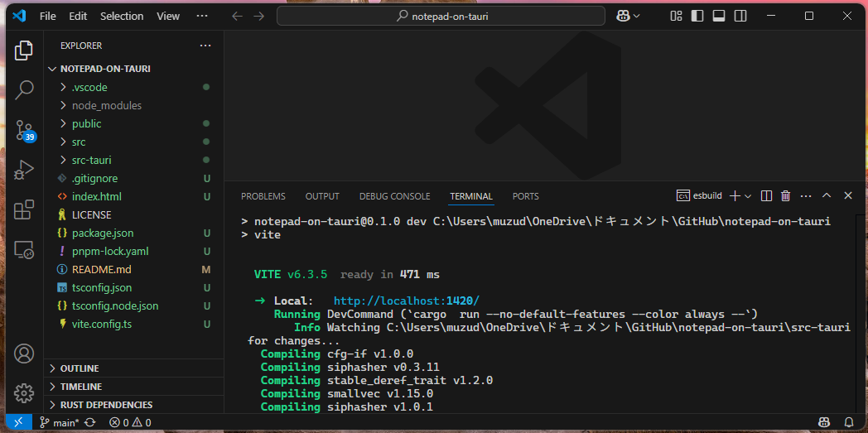Screen dimensions: 868x433
Task: Open remote window button in status bar
Action: coord(18,422)
